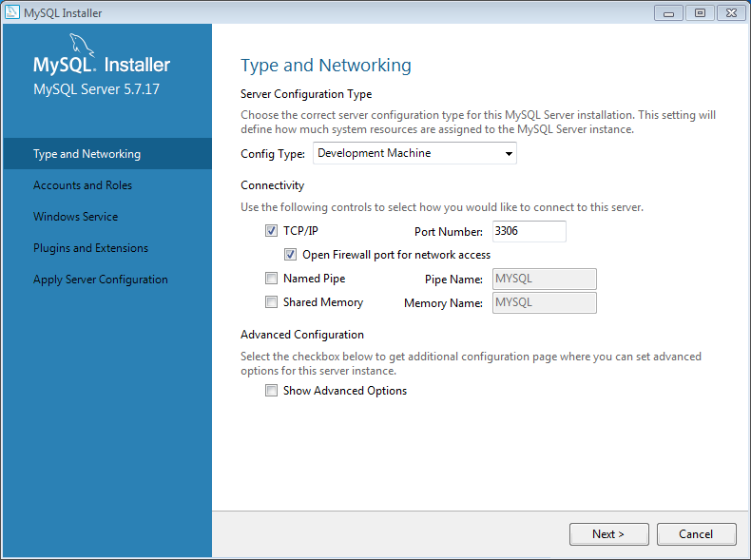Open the Windows Service step
Screen dimensions: 751x560
(76, 217)
